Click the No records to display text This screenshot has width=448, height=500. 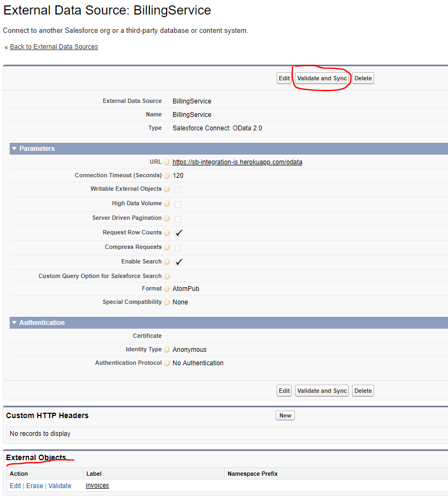40,434
